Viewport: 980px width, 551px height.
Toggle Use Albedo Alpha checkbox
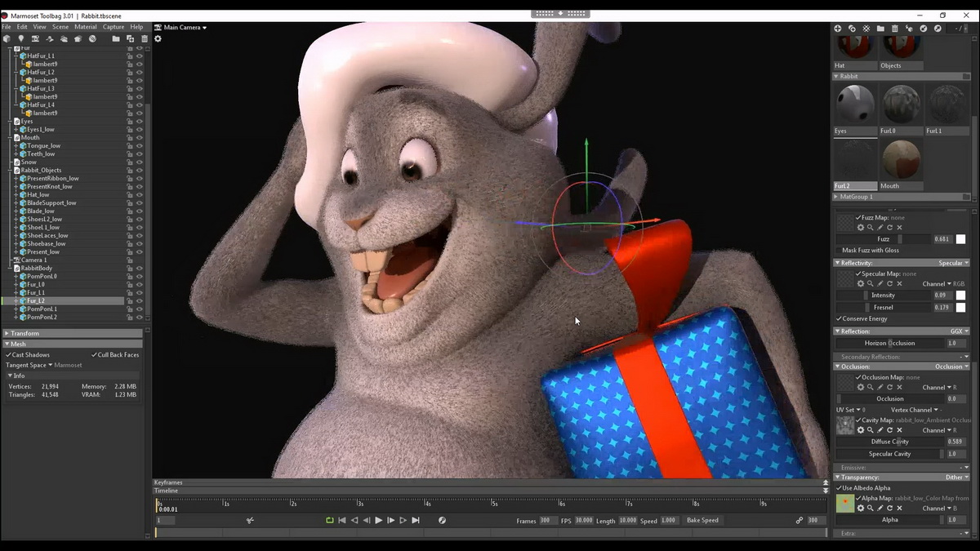[x=839, y=488]
